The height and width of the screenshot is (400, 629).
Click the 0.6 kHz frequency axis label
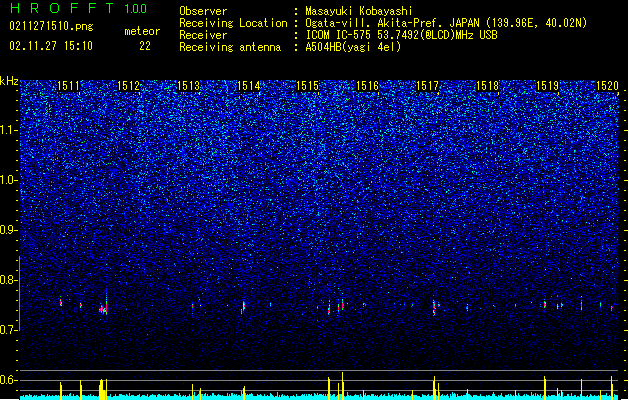tap(9, 380)
